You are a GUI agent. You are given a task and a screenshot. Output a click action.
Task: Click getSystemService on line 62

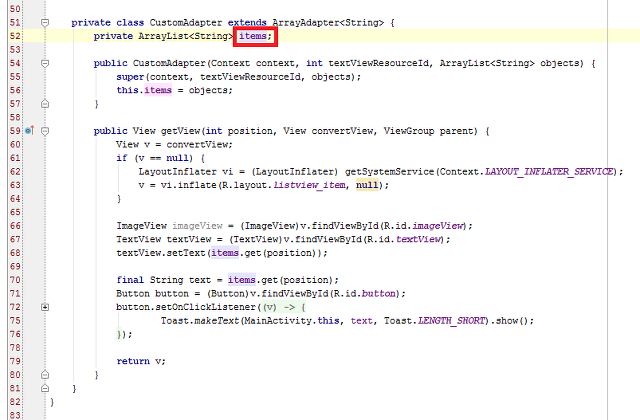pos(389,171)
